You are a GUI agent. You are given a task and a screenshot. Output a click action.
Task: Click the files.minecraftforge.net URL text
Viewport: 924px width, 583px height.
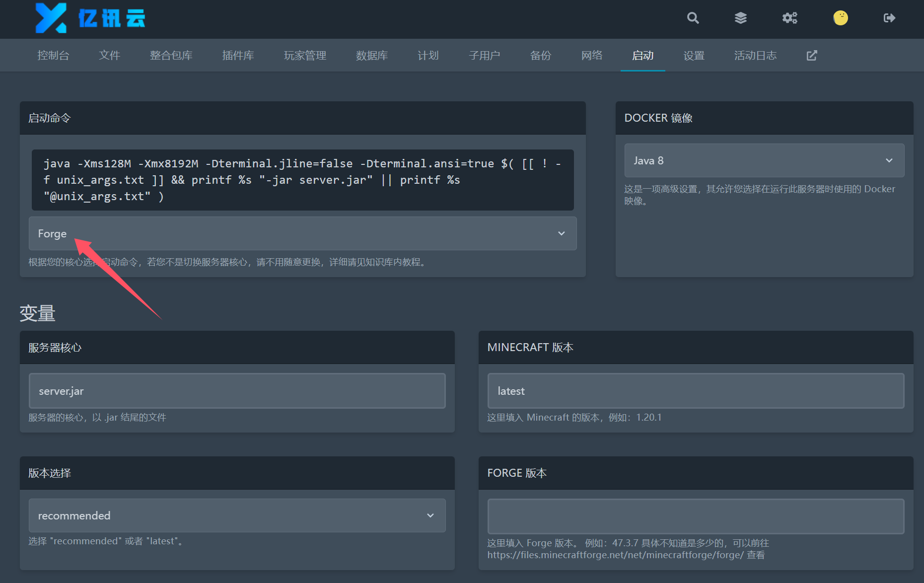pos(615,555)
